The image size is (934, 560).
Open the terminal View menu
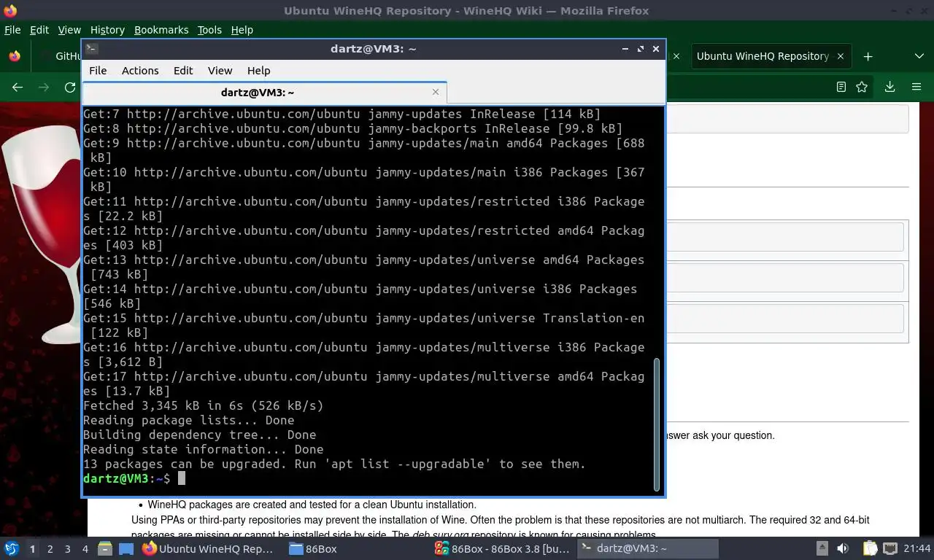coord(220,71)
